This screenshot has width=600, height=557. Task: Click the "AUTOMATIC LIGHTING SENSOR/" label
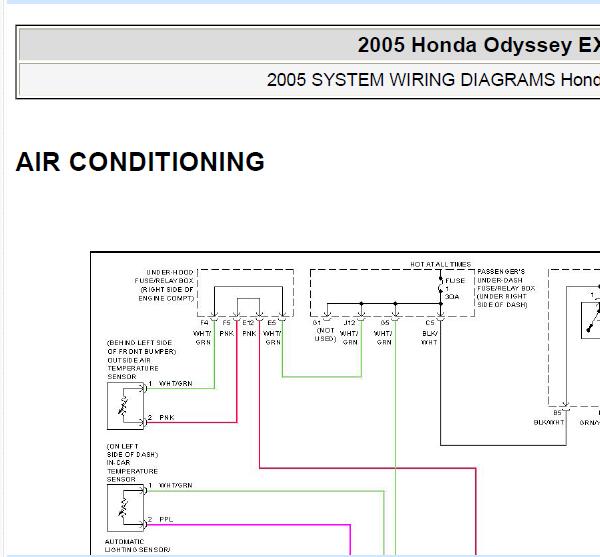(137, 546)
